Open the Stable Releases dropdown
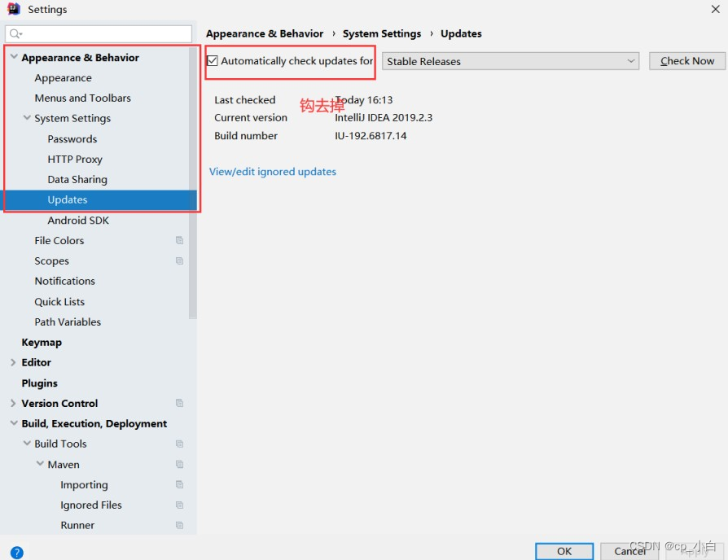This screenshot has height=560, width=728. 511,61
